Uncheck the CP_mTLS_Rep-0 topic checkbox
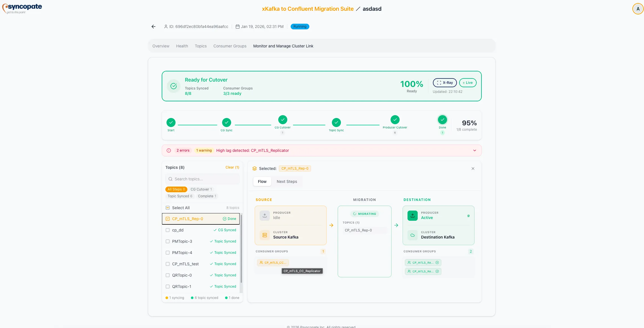This screenshot has width=644, height=328. point(167,218)
